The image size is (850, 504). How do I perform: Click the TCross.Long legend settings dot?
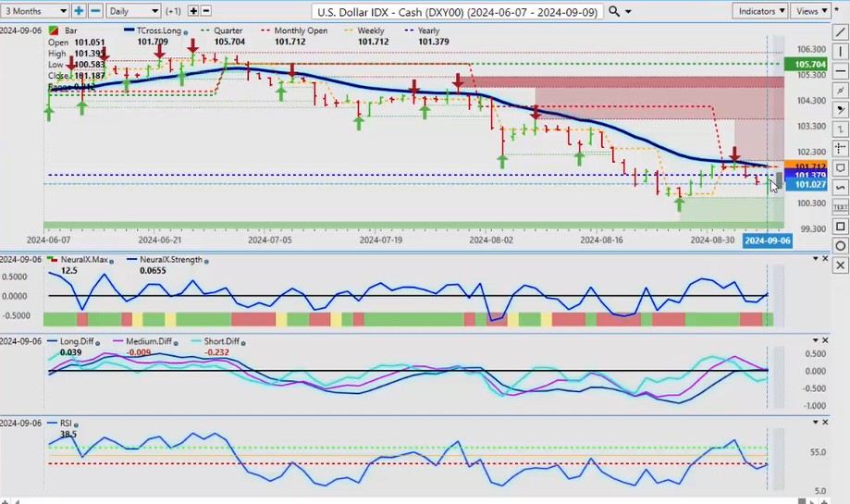point(186,31)
